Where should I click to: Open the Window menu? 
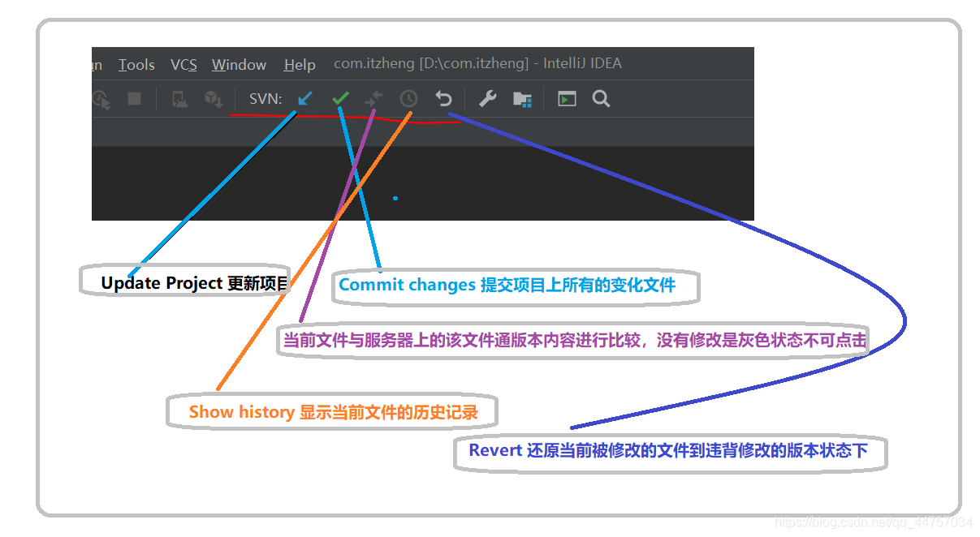[239, 64]
